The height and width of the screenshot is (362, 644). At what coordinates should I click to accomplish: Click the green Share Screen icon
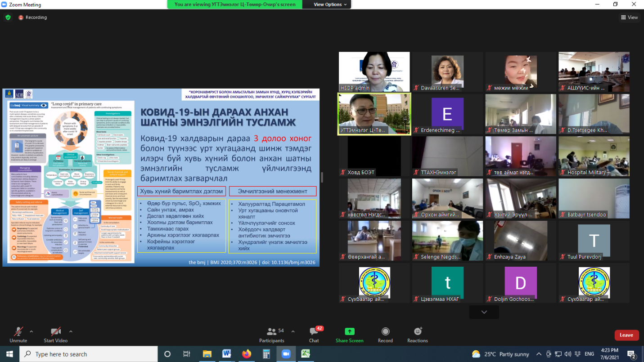point(349,332)
